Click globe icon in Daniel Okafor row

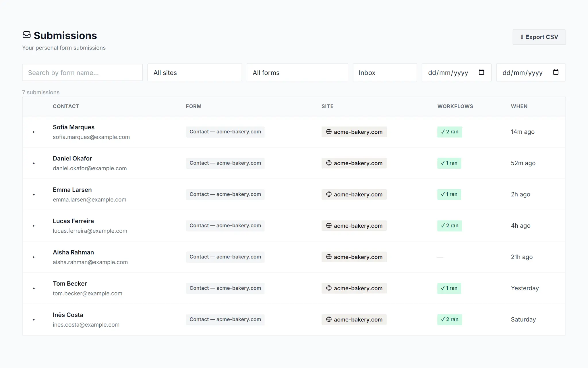pos(329,163)
